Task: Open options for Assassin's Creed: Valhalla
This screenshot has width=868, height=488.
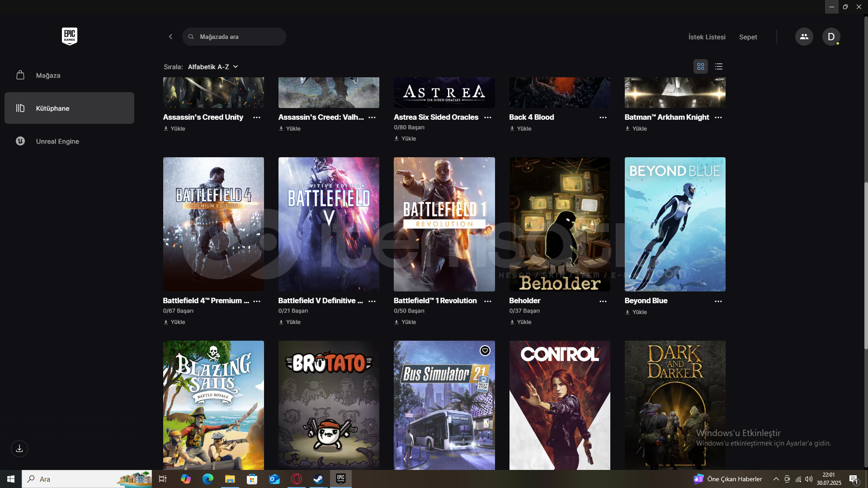Action: pyautogui.click(x=372, y=117)
